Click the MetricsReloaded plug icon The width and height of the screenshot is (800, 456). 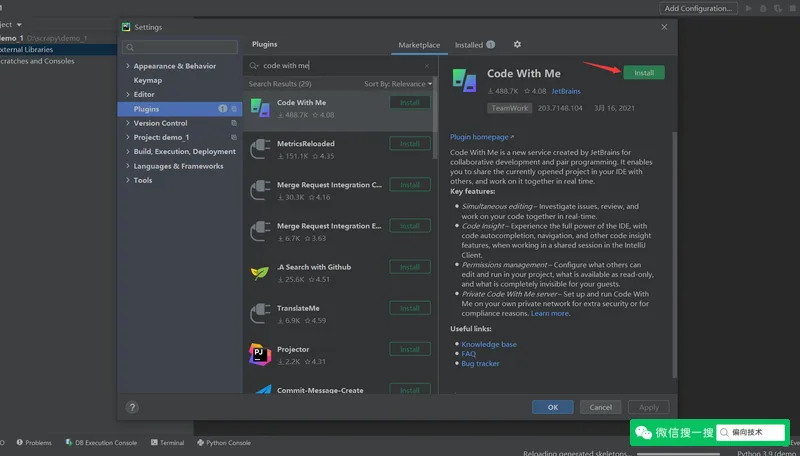[260, 149]
